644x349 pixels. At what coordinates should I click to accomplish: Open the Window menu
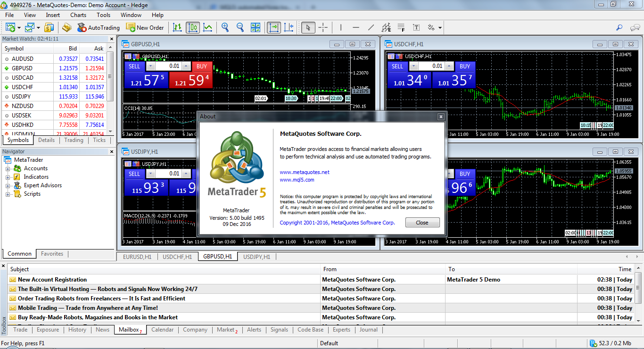[131, 15]
